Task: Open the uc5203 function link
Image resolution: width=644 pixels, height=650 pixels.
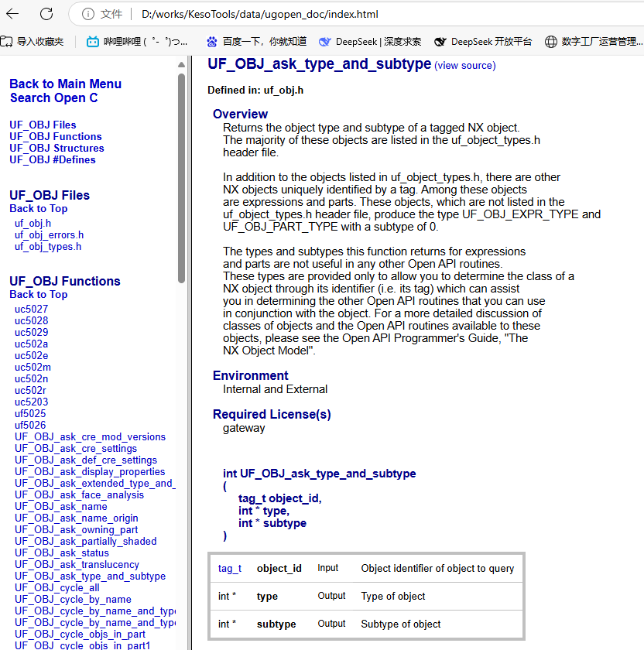Action: (x=31, y=402)
